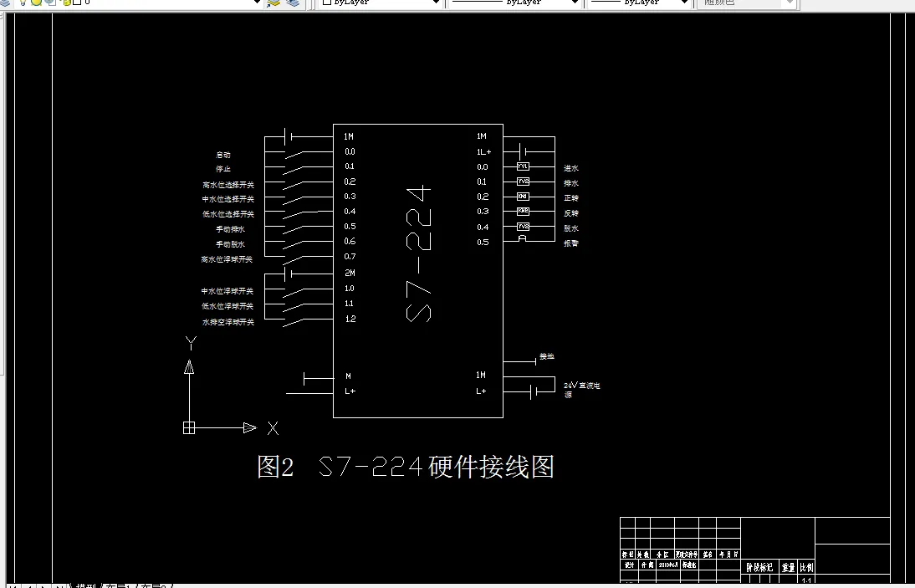
Task: Select the 停止 input label
Action: pyautogui.click(x=223, y=169)
